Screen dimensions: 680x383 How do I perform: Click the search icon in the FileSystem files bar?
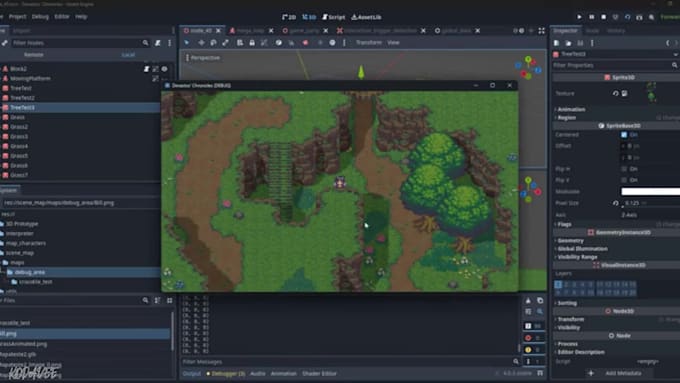[145, 300]
